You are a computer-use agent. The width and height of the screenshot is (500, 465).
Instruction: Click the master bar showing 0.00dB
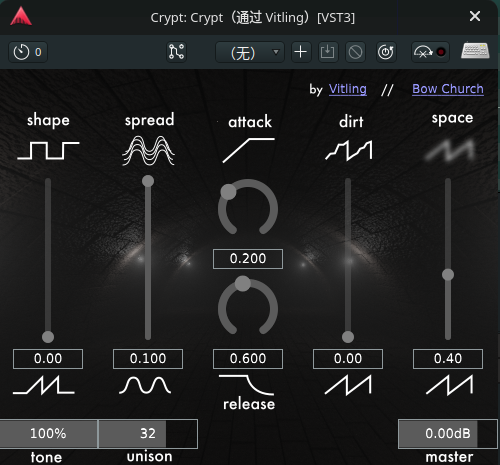(448, 434)
